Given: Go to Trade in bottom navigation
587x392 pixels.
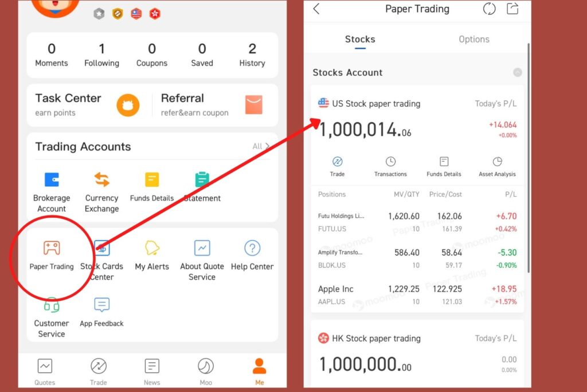Looking at the screenshot, I should click(x=99, y=372).
